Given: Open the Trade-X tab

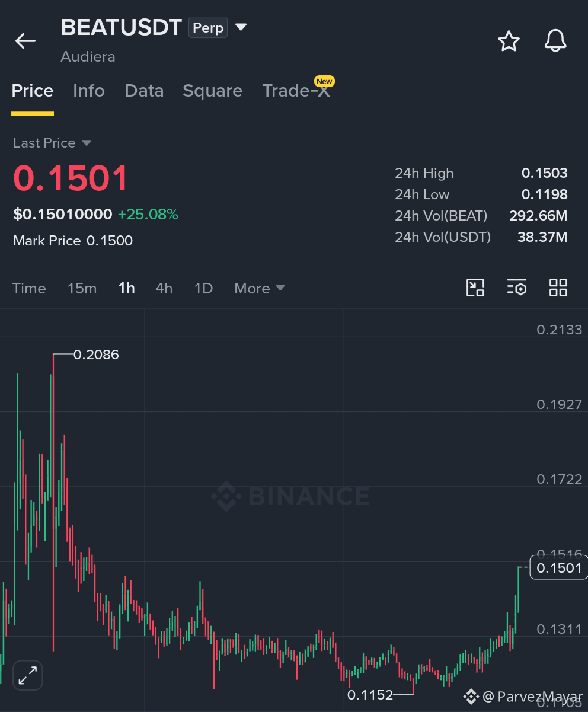Looking at the screenshot, I should coord(296,91).
